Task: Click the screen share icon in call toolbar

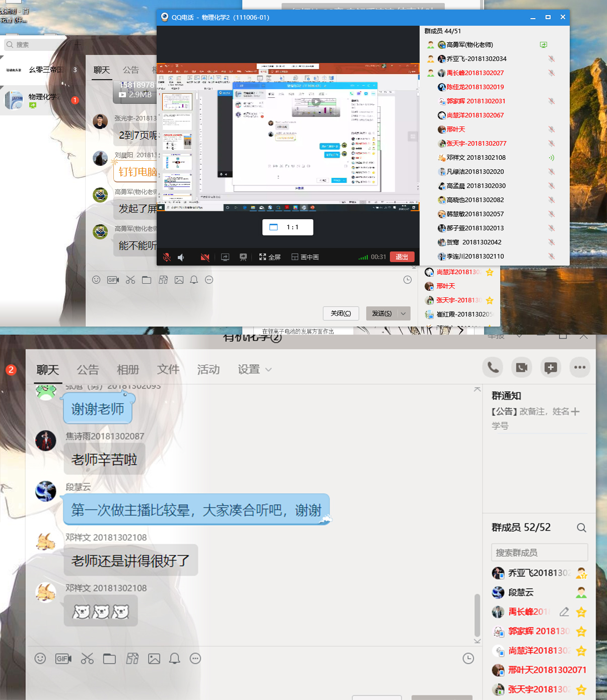Action: 225,257
